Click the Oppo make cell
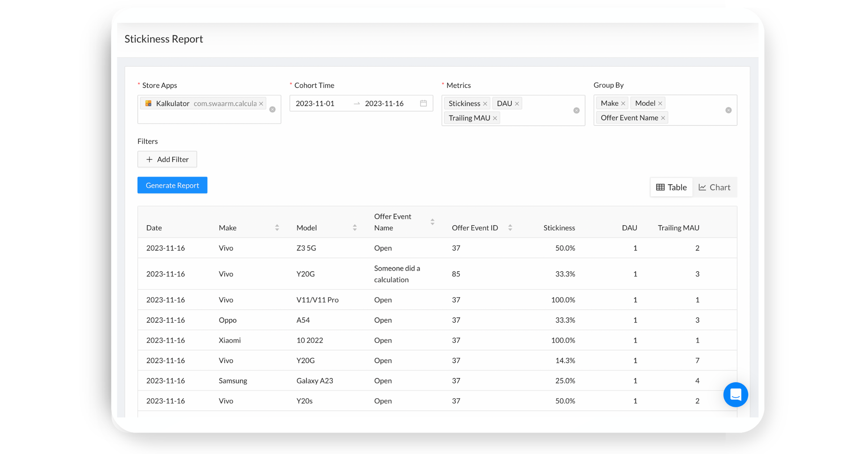Image resolution: width=868 pixels, height=454 pixels. pos(227,320)
